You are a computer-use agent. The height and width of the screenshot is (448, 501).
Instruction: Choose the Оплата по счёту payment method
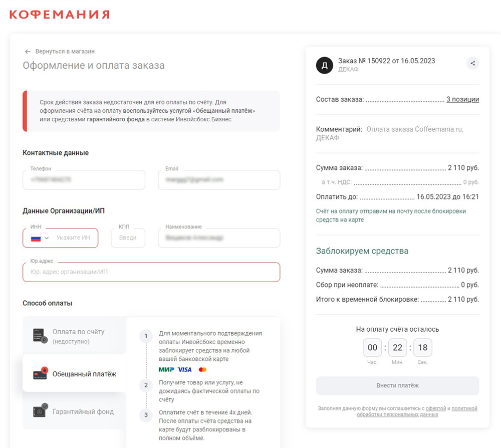75,336
